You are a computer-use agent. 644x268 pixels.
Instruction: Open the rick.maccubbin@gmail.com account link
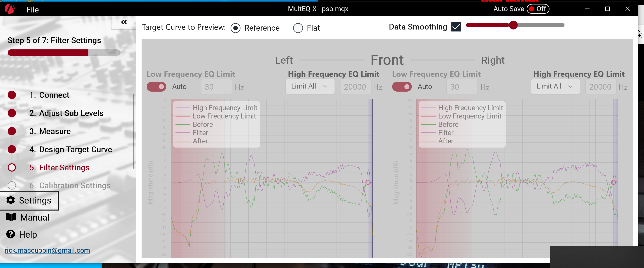coord(47,250)
